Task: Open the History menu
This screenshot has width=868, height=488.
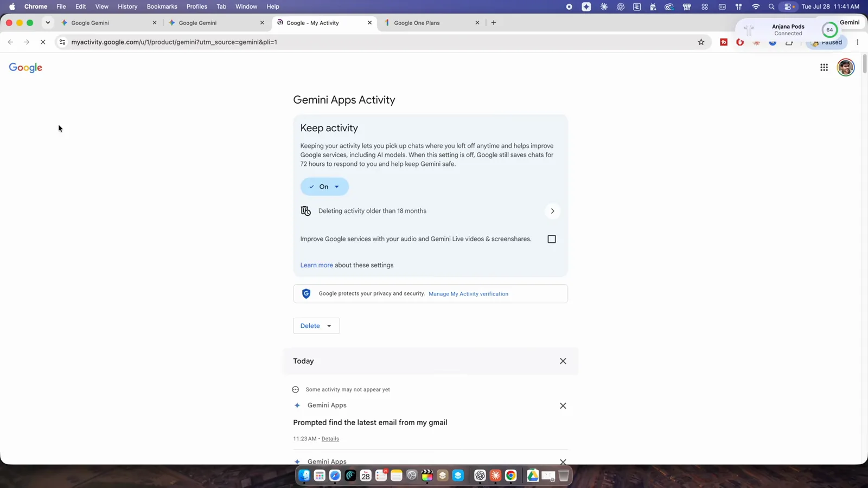Action: pyautogui.click(x=127, y=7)
